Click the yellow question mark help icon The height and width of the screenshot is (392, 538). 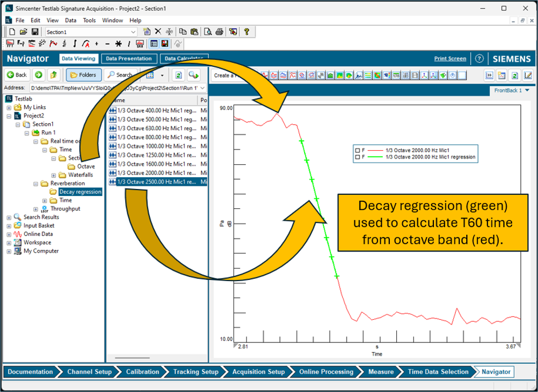click(246, 32)
